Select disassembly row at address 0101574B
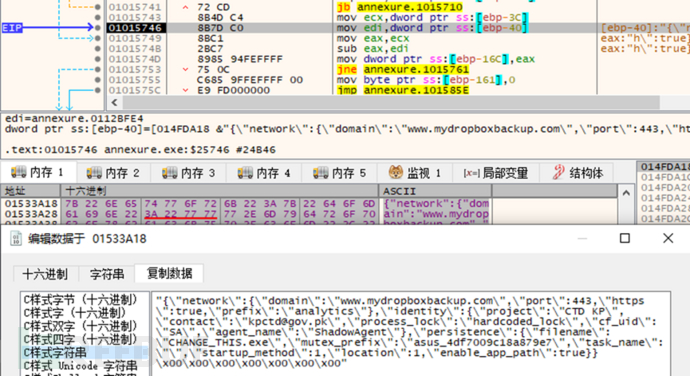This screenshot has height=376, width=690. point(135,48)
